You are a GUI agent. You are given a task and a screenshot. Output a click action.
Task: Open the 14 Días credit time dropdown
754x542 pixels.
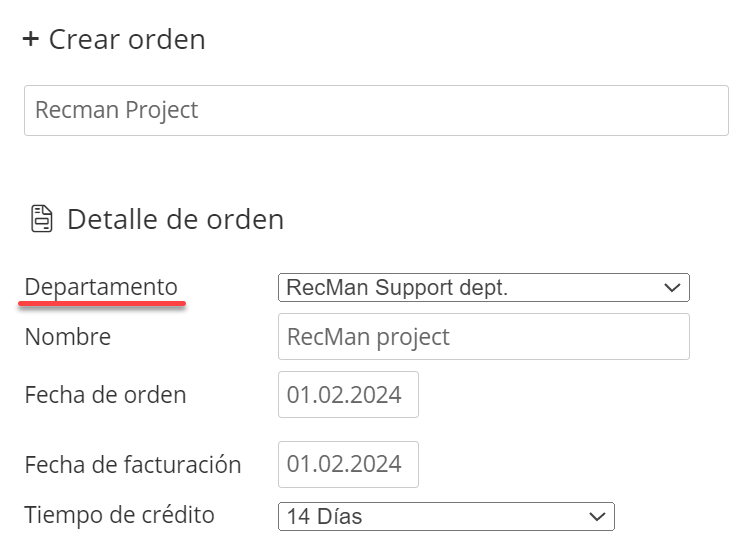pyautogui.click(x=446, y=517)
